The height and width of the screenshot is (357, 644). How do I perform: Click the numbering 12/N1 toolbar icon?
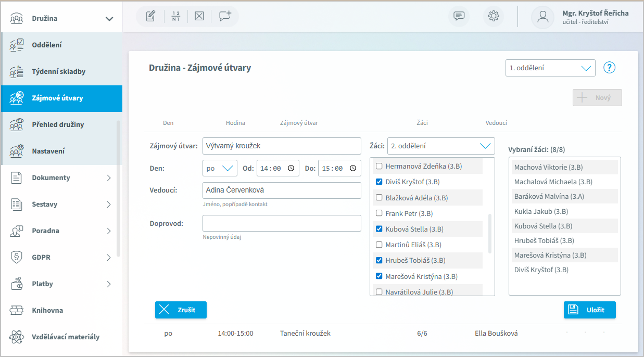(175, 16)
